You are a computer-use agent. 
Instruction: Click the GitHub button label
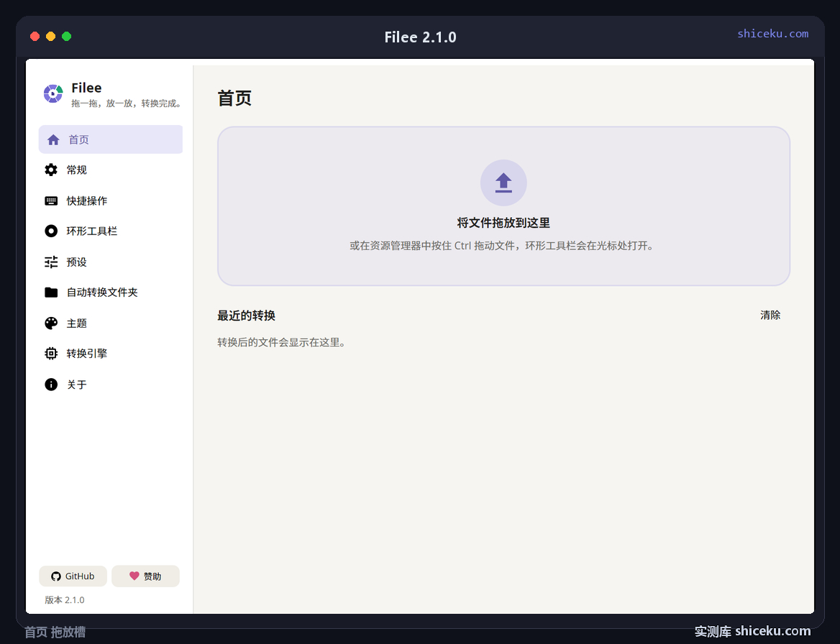[80, 576]
